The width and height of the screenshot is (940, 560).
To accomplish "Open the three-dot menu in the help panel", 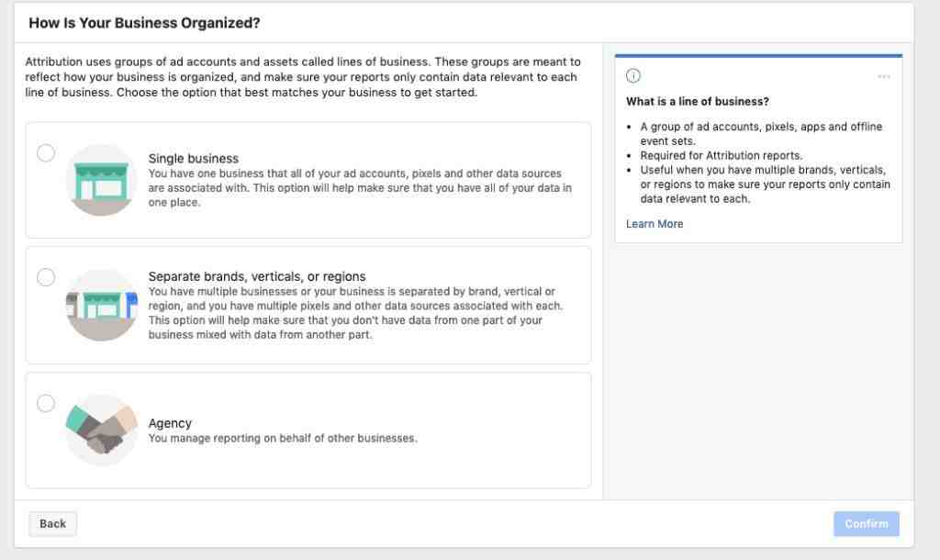I will click(x=884, y=76).
